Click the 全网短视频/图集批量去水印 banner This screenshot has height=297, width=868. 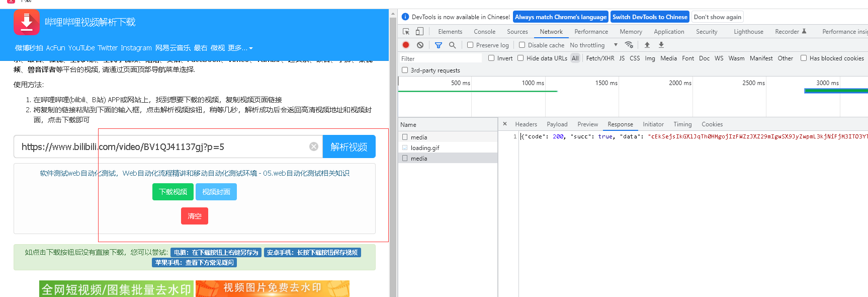click(116, 289)
